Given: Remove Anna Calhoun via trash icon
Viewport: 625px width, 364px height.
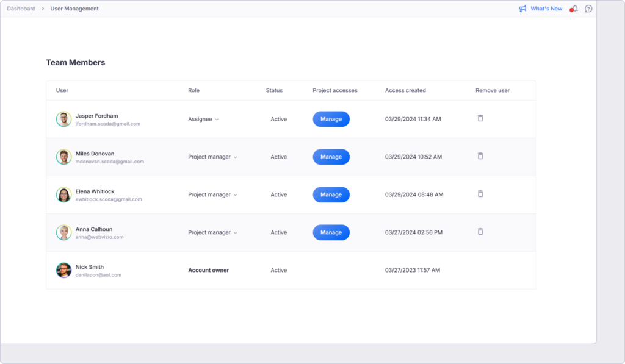Looking at the screenshot, I should [480, 232].
